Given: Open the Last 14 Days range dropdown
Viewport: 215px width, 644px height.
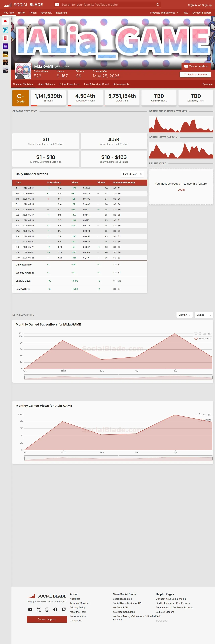Looking at the screenshot, I should click(x=132, y=174).
